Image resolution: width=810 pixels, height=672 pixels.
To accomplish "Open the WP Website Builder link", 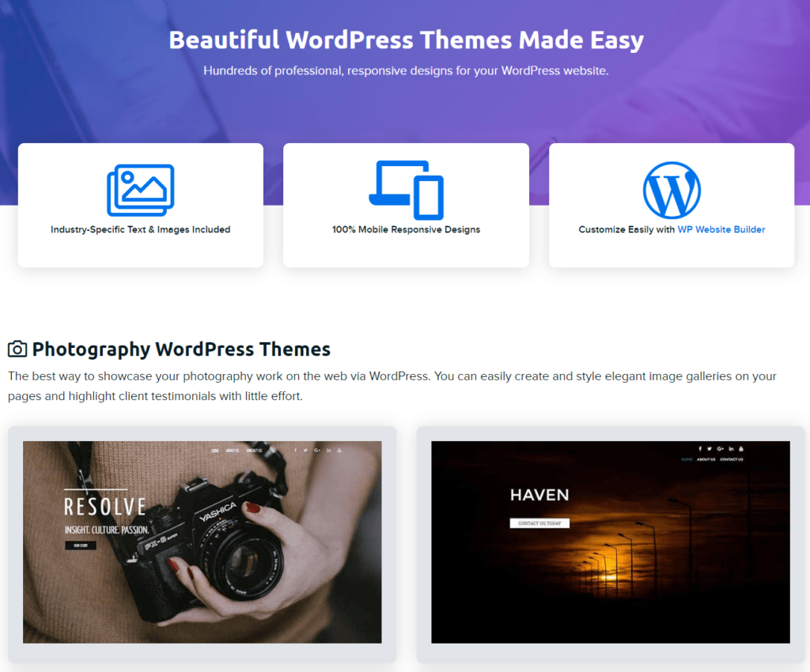I will [721, 230].
